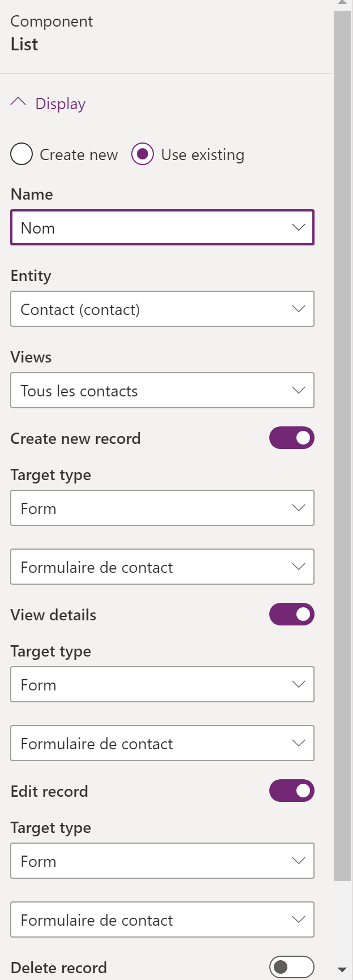Screen dimensions: 353x980
Task: Click the Display section heading
Action: coord(61,104)
